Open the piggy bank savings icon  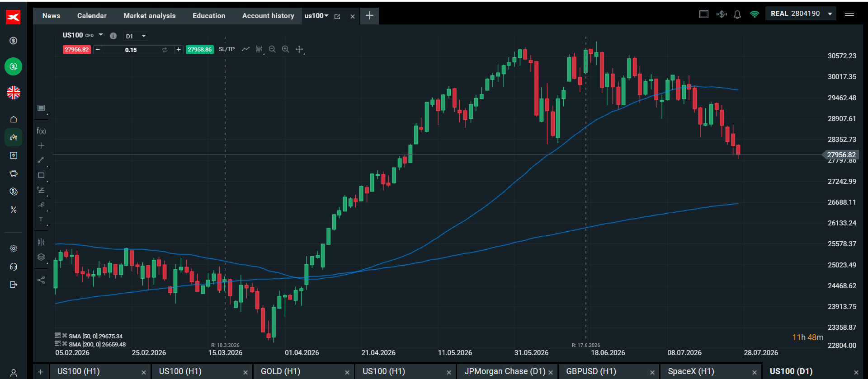pyautogui.click(x=14, y=173)
